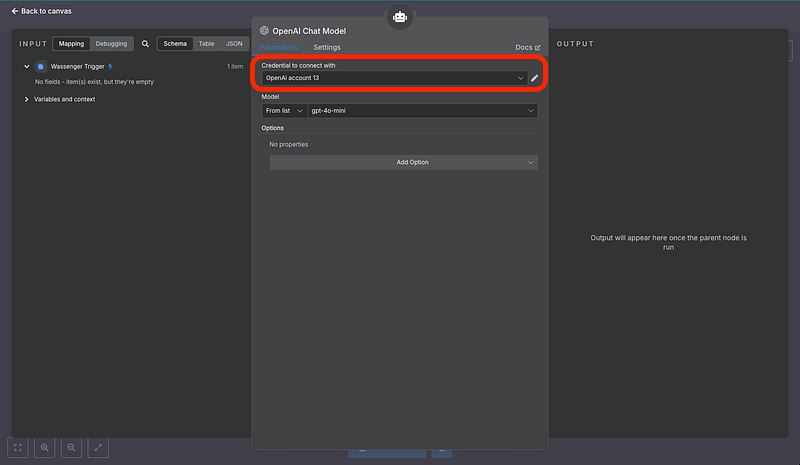Click the robot icon above the node panel

tap(400, 17)
